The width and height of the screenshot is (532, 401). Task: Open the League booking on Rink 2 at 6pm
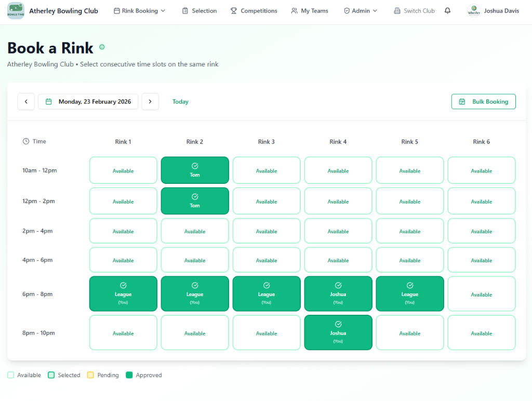tap(195, 294)
